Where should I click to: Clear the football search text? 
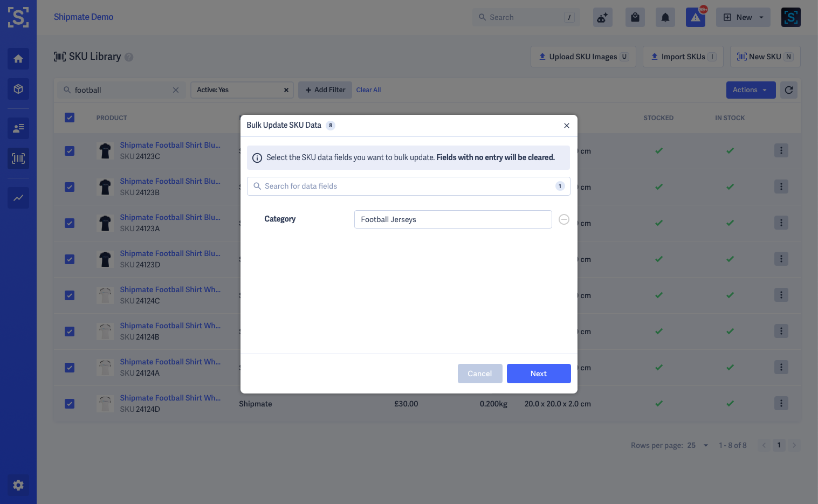tap(176, 90)
